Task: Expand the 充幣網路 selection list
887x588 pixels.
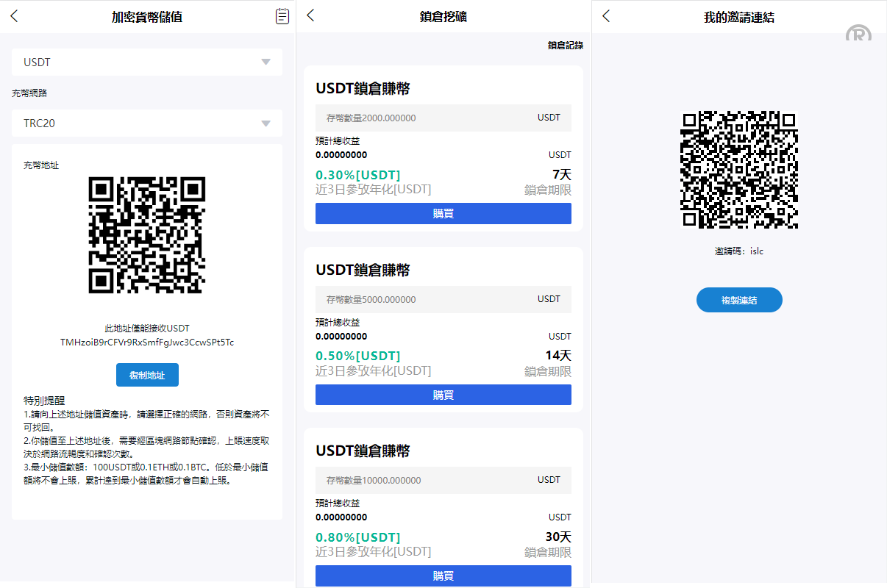Action: click(x=146, y=123)
